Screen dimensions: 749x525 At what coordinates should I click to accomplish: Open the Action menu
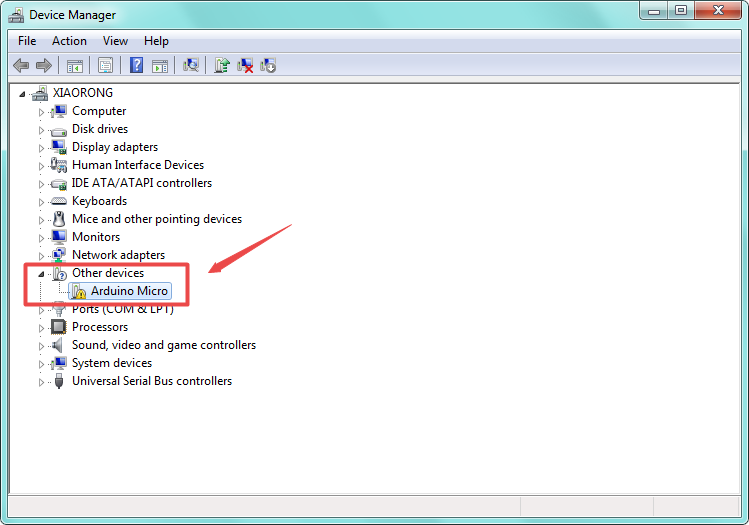coord(69,41)
